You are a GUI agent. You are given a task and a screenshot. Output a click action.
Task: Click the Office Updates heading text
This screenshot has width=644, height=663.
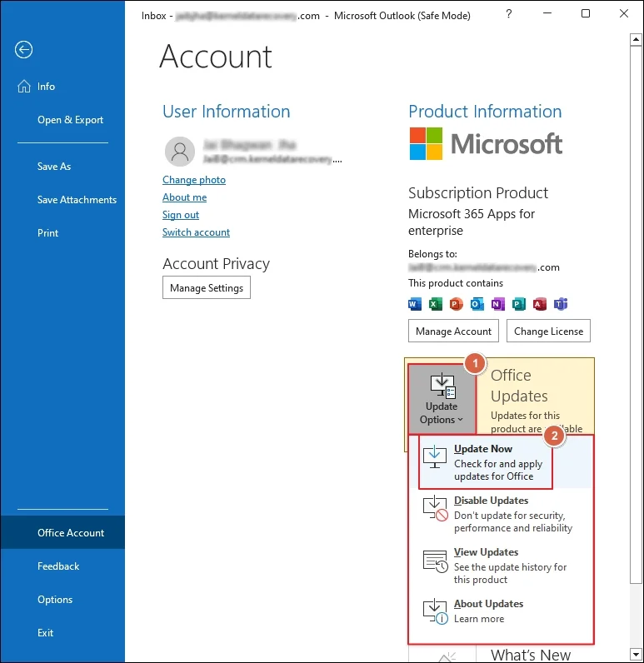click(x=519, y=385)
